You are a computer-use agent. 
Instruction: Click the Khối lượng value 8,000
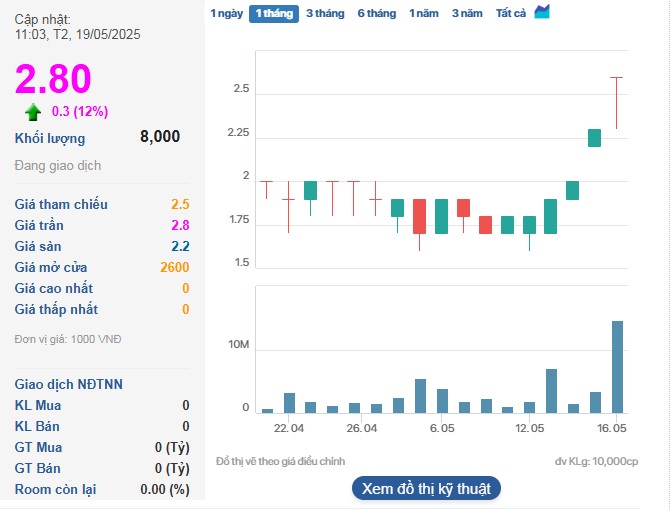click(x=160, y=137)
